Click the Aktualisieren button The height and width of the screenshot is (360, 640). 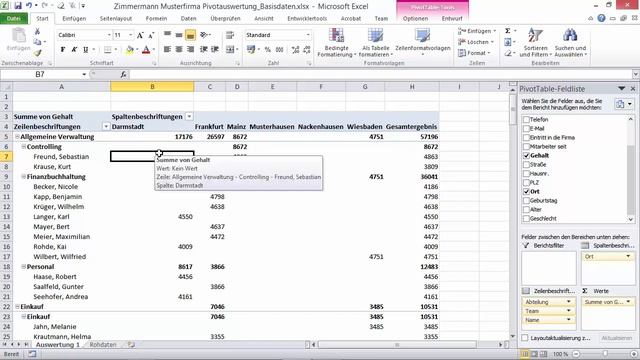click(x=616, y=338)
